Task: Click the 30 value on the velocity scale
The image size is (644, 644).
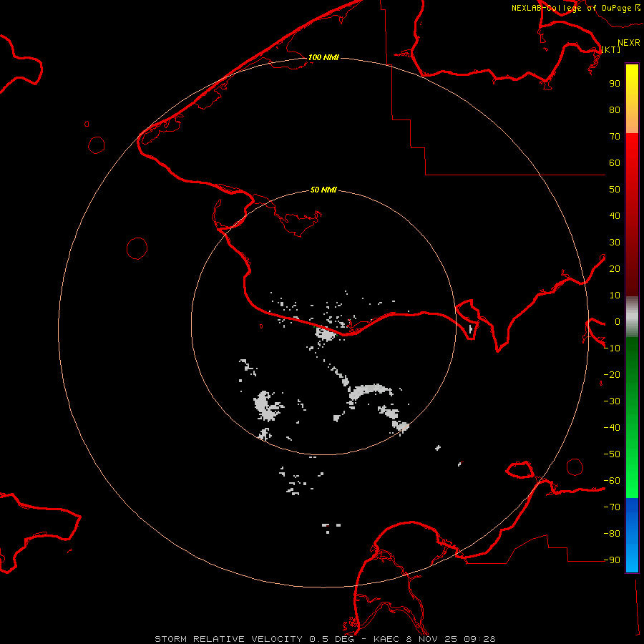Action: [x=615, y=243]
